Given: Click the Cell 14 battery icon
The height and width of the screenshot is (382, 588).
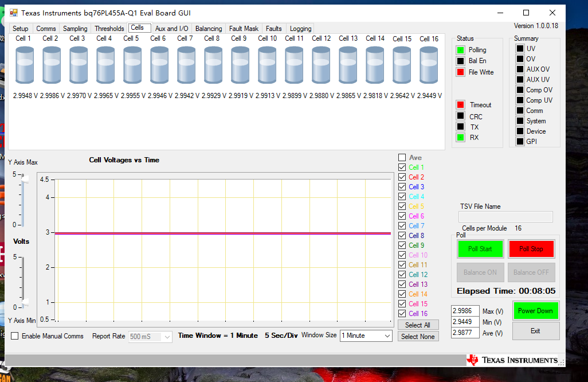Looking at the screenshot, I should (x=375, y=65).
